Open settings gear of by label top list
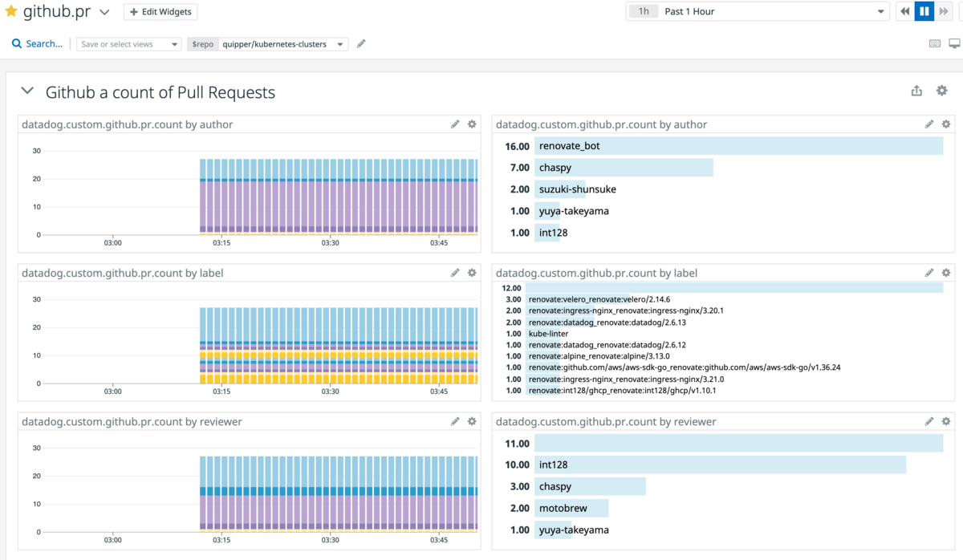 click(x=946, y=273)
